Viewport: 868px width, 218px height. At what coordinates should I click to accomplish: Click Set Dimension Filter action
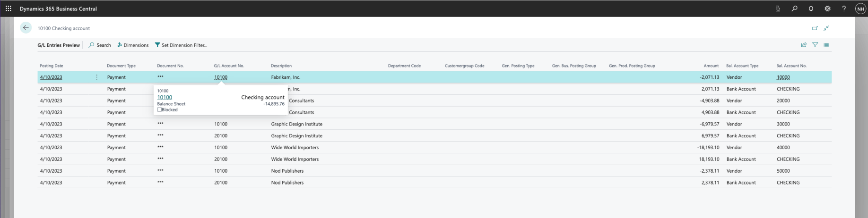pyautogui.click(x=181, y=45)
